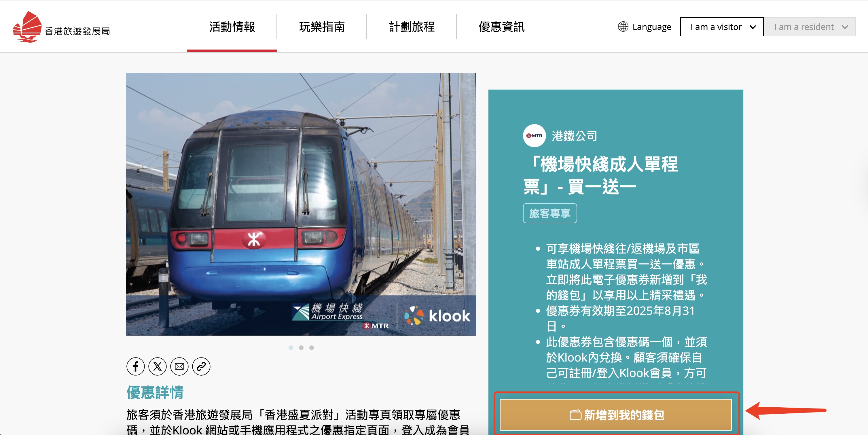Open the 優惠資訊 menu item
This screenshot has width=868, height=435.
[501, 27]
